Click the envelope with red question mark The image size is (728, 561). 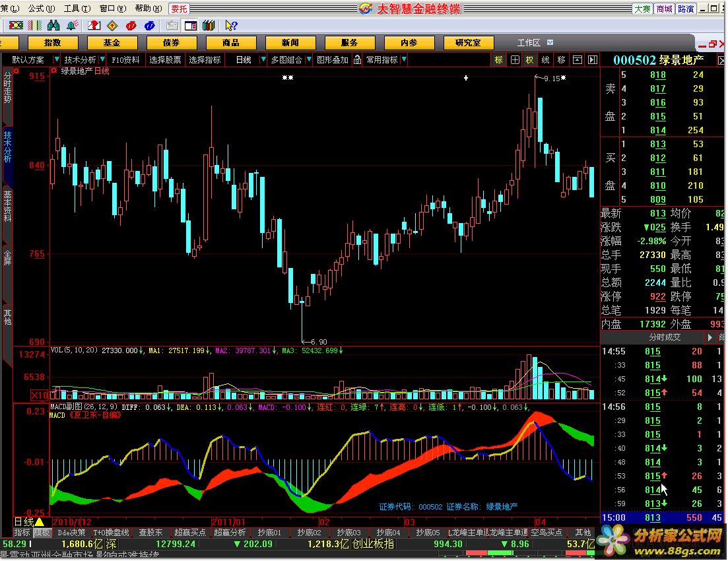[94, 26]
